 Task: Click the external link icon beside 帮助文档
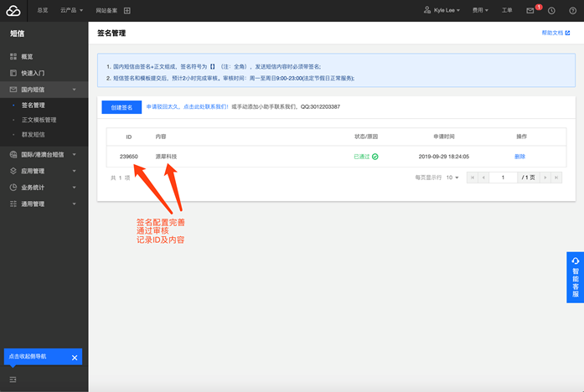[567, 33]
